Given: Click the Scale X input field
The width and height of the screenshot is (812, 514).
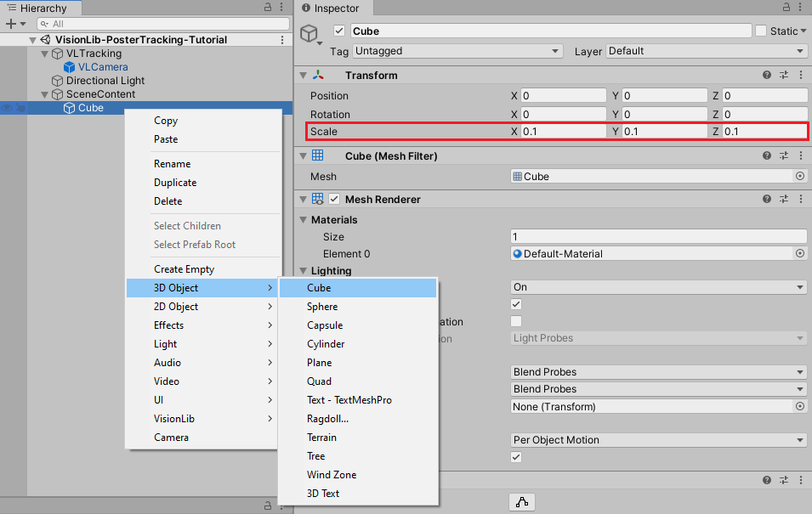Looking at the screenshot, I should (x=562, y=132).
